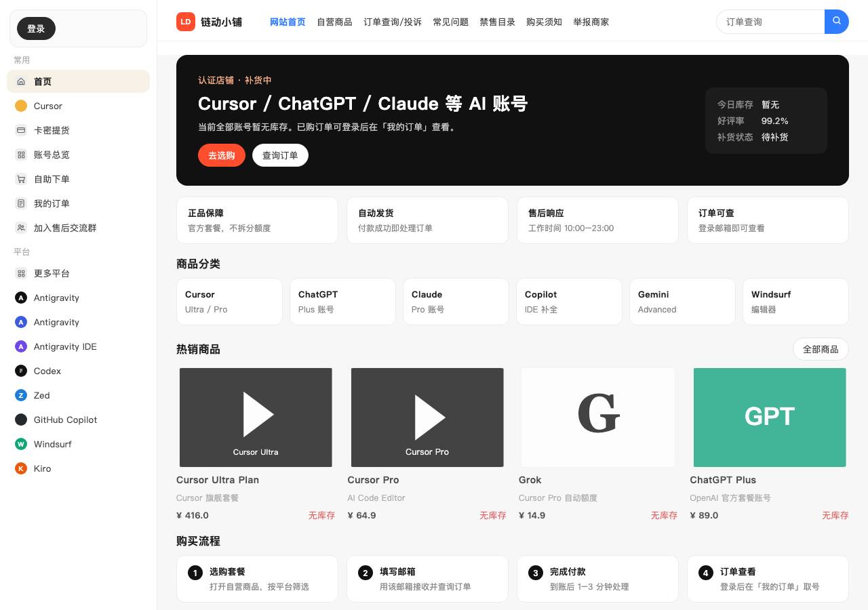Select 常见问题 in the top navigation

coord(451,22)
